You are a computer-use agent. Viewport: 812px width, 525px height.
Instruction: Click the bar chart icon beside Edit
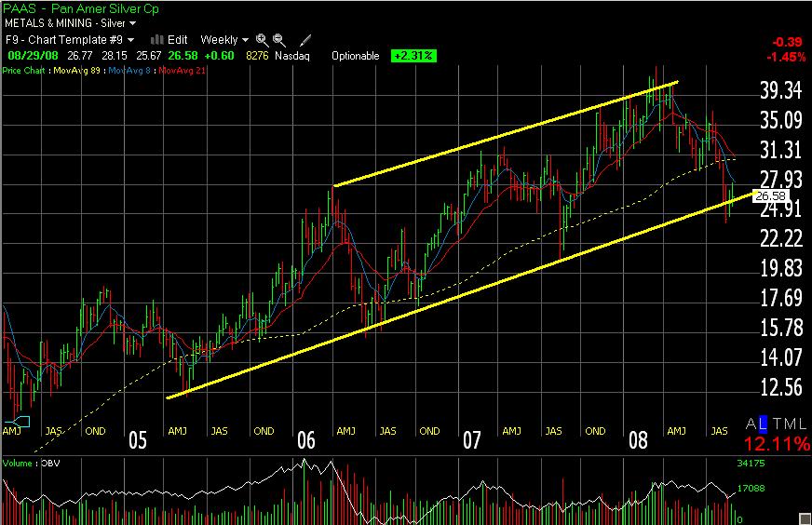click(156, 40)
